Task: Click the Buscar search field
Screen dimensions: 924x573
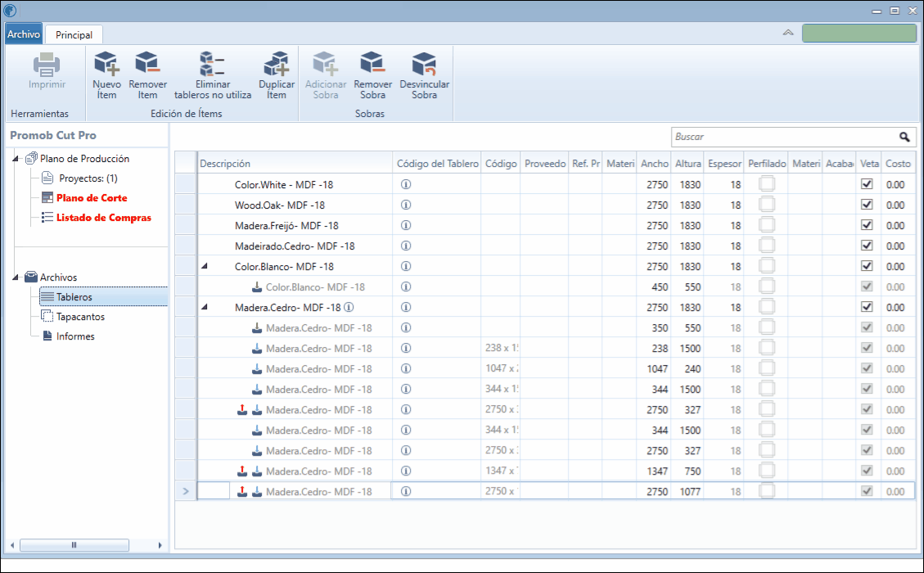Action: point(784,137)
